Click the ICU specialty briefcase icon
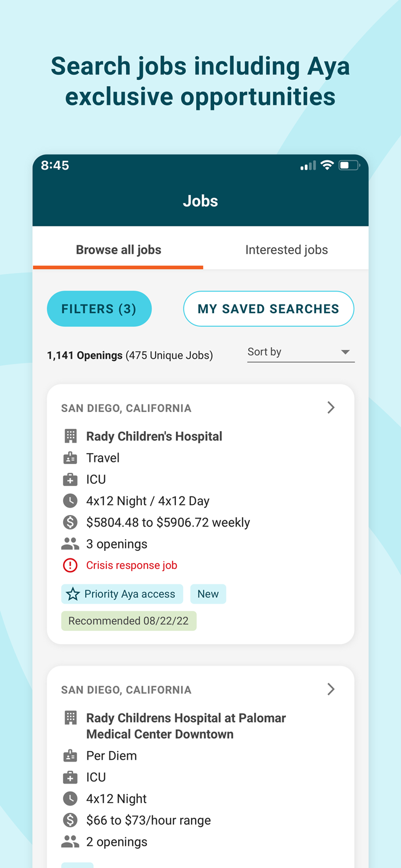The image size is (401, 868). coord(70,479)
